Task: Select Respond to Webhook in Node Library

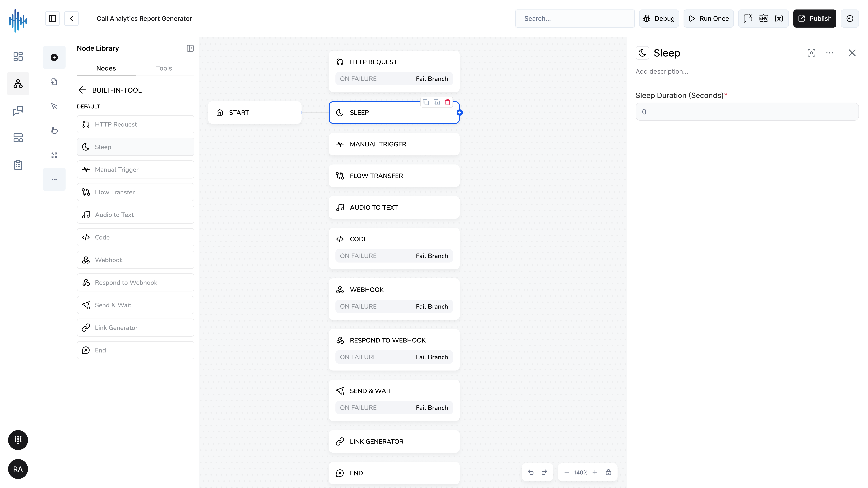Action: 135,282
